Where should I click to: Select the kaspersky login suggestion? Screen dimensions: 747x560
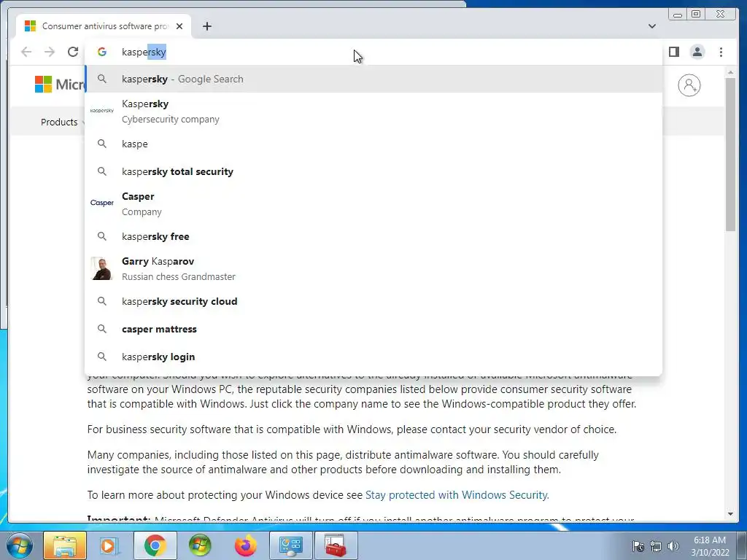tap(373, 357)
